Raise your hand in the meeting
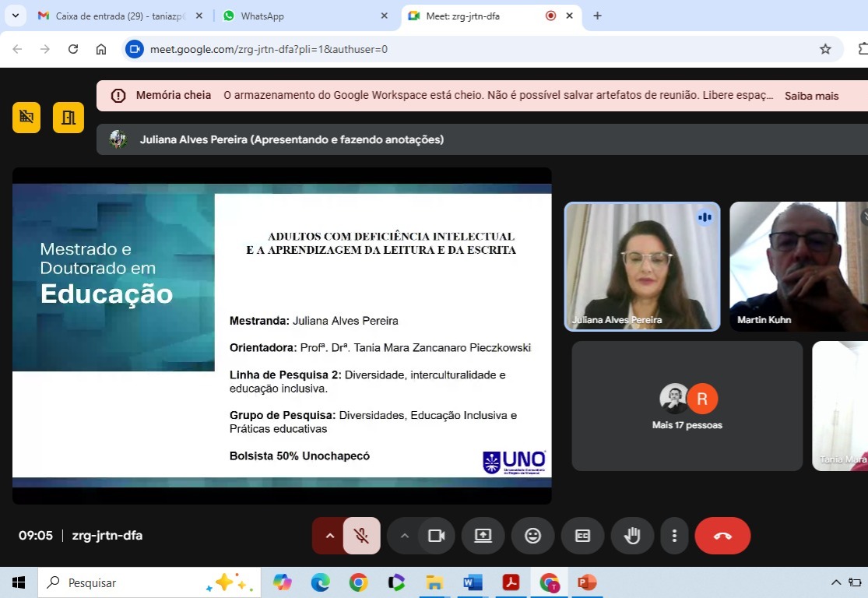 click(x=632, y=536)
